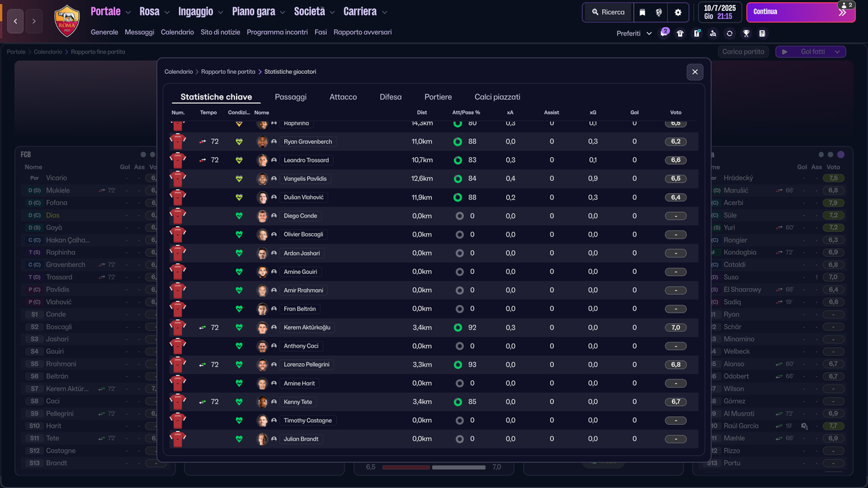
Task: Click Kerem Aktürkoğlu's 7.0 rating badge
Action: pos(676,327)
